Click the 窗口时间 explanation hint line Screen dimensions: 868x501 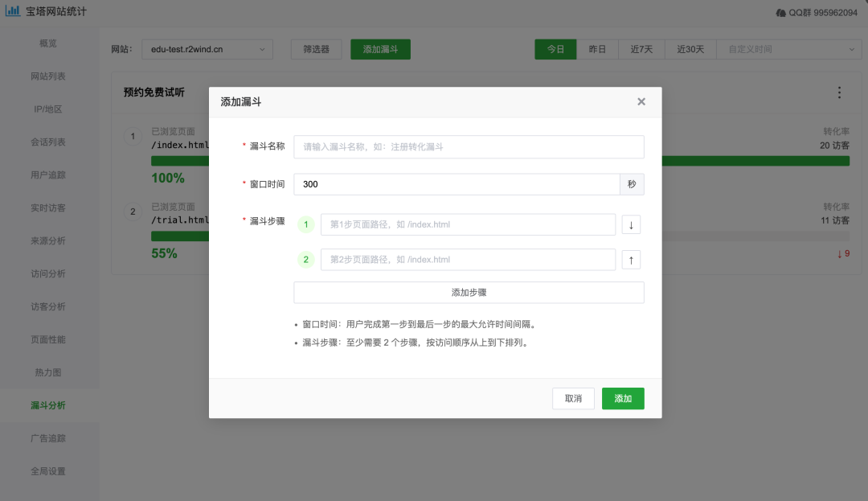point(419,324)
